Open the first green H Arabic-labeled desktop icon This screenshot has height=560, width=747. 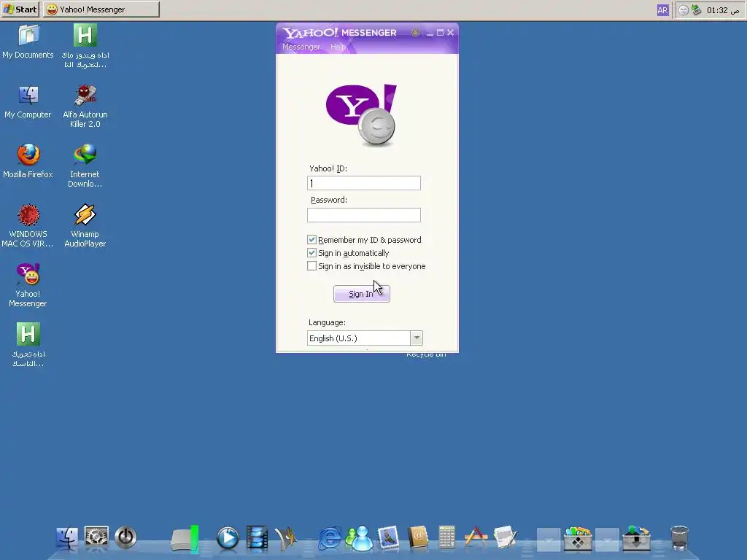click(x=85, y=46)
